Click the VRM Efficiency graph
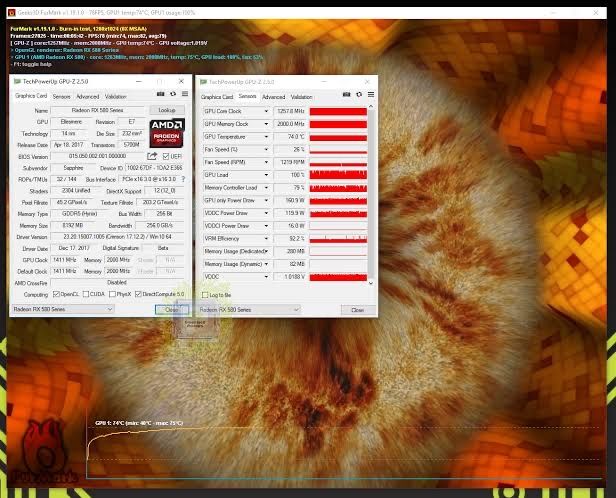The width and height of the screenshot is (616, 498). tap(338, 239)
